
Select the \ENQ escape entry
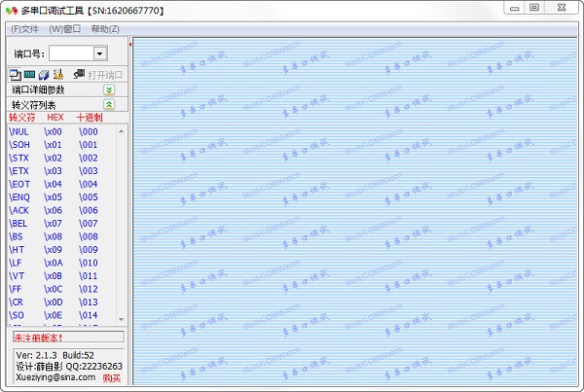19,197
